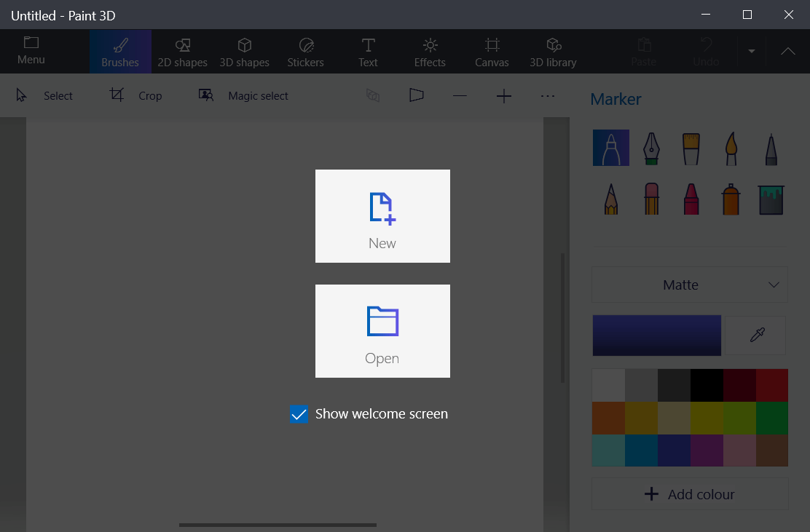Uncheck Show welcome screen checkbox
810x532 pixels.
pos(299,414)
